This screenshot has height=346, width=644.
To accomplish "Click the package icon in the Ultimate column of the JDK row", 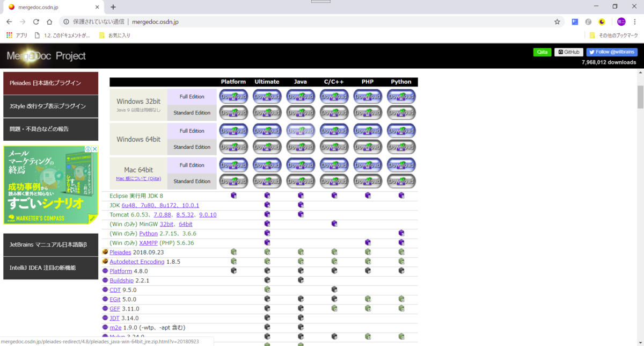I will coord(267,205).
